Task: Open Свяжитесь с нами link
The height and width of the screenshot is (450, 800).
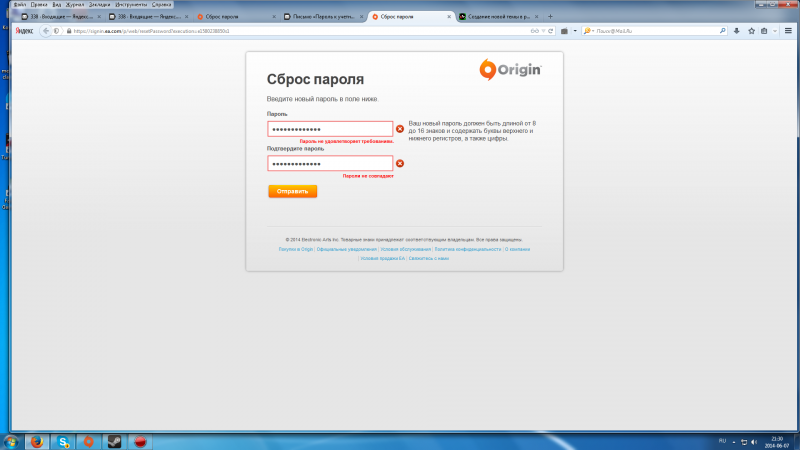Action: click(x=429, y=259)
